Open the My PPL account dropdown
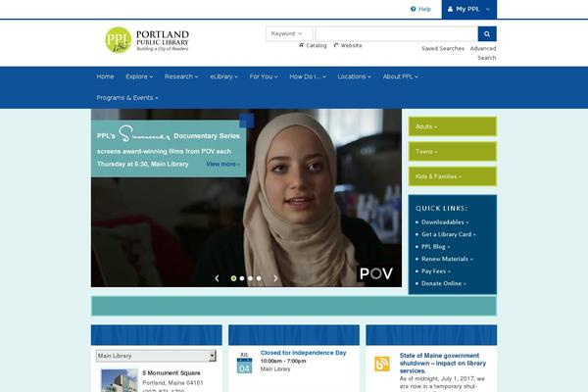588x392 pixels. pos(469,9)
